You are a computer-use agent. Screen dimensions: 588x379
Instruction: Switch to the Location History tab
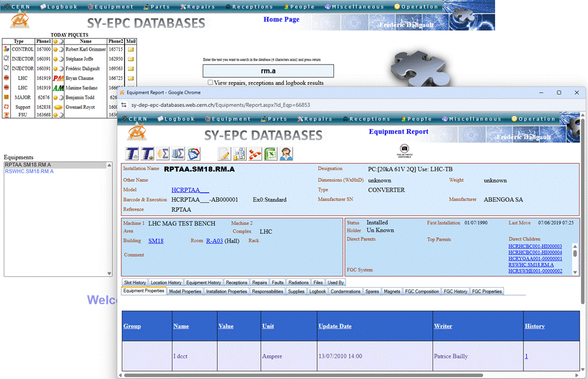coord(166,282)
